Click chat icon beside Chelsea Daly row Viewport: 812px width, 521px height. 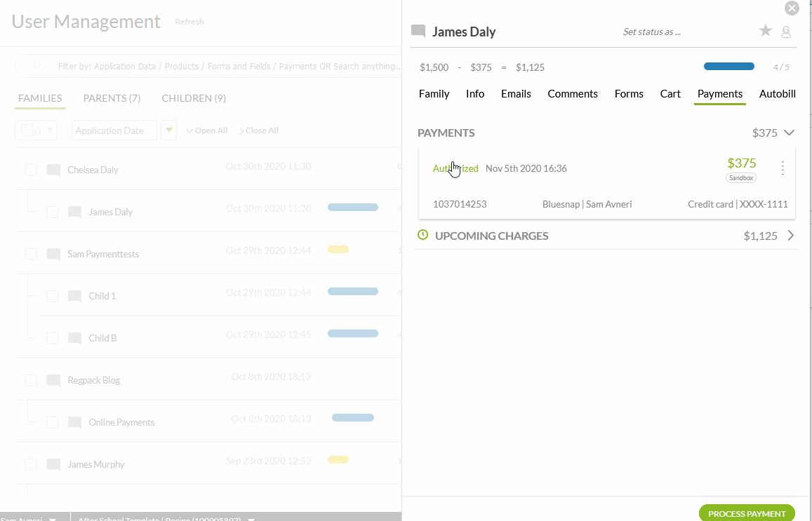[53, 170]
